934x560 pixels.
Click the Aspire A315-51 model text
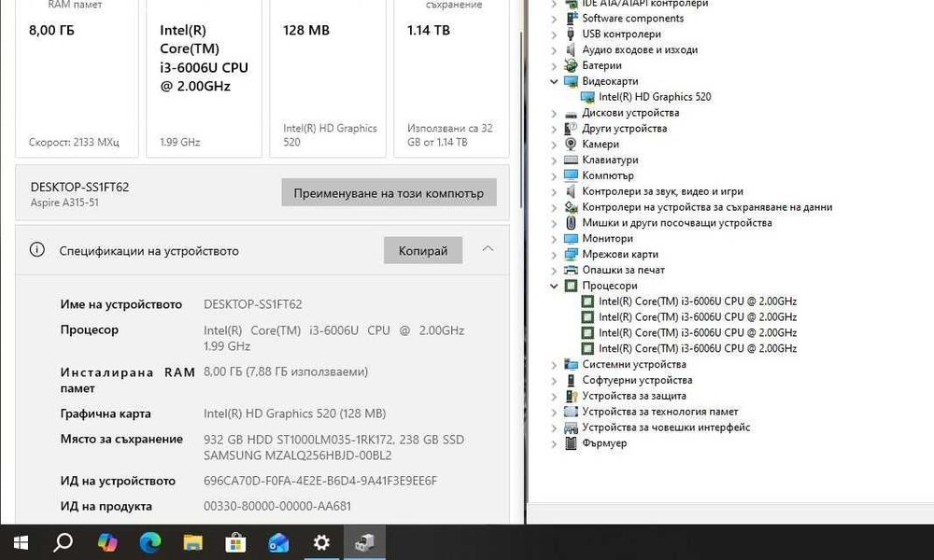[x=64, y=203]
